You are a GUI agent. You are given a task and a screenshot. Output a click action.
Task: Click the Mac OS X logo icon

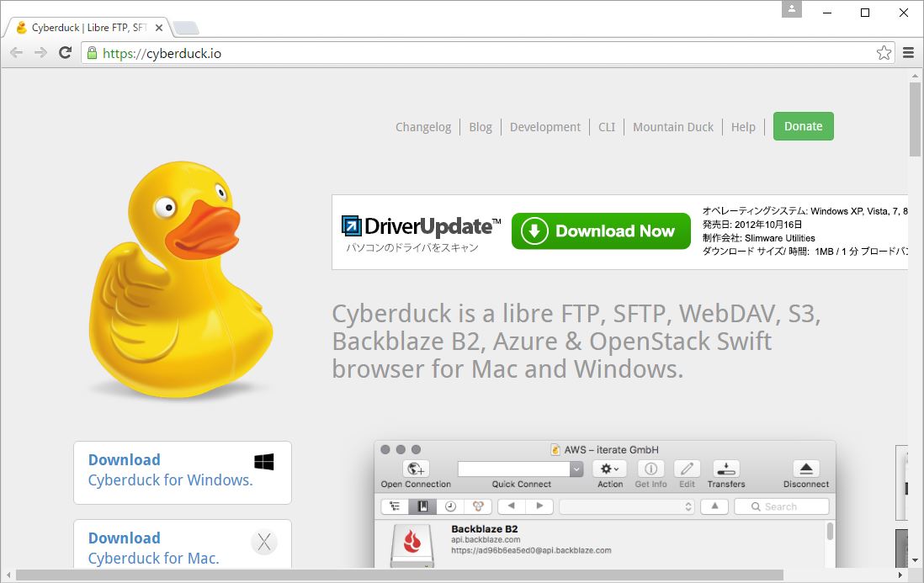pos(264,543)
